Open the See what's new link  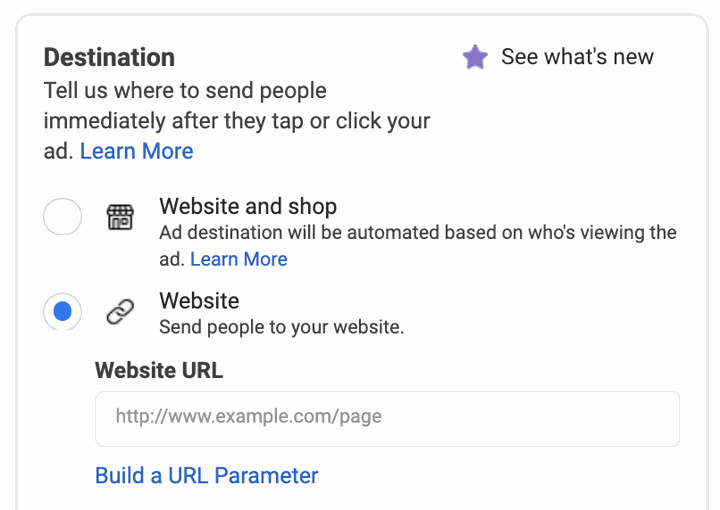pos(577,57)
